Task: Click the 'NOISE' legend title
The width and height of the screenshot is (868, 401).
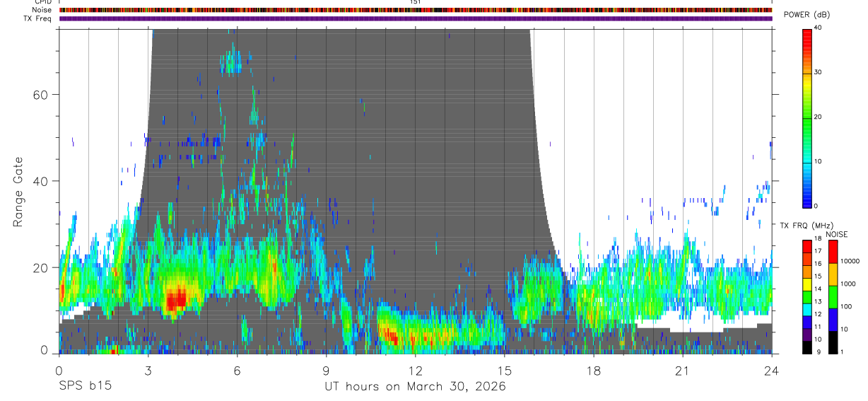Action: pyautogui.click(x=836, y=234)
